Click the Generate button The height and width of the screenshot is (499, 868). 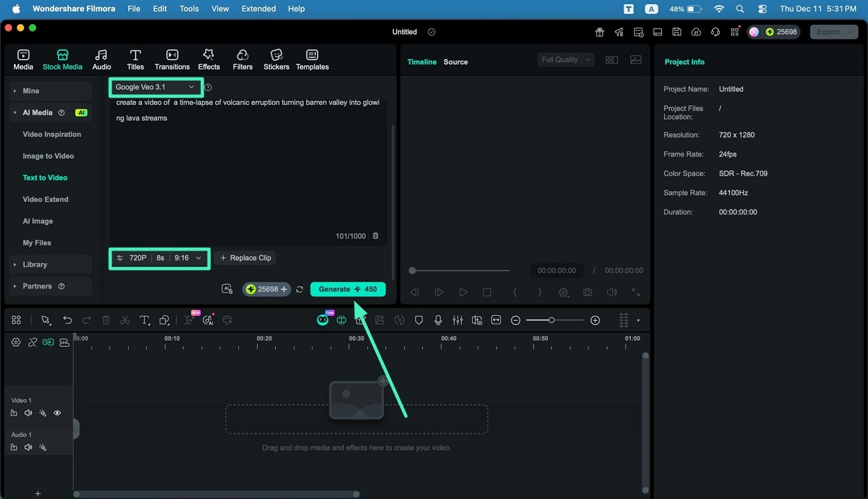(348, 289)
